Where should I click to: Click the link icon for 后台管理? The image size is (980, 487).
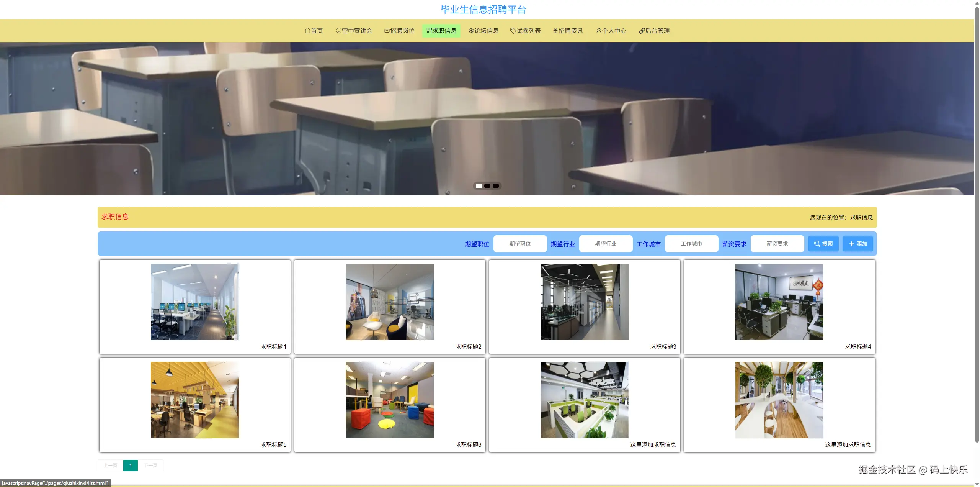pos(642,31)
